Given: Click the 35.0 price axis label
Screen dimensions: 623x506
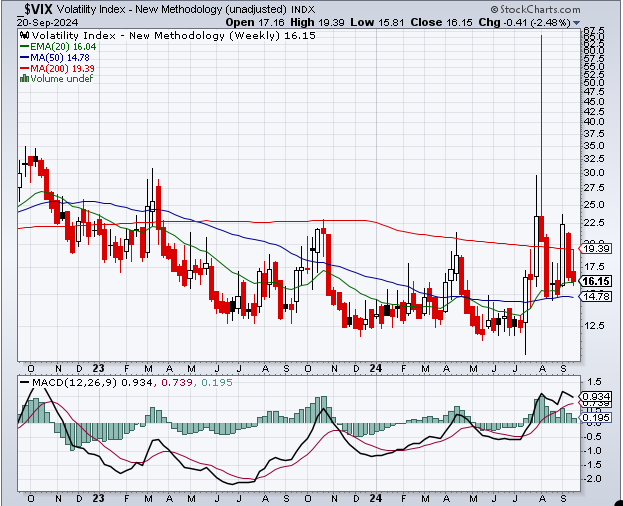Looking at the screenshot, I should tap(594, 146).
